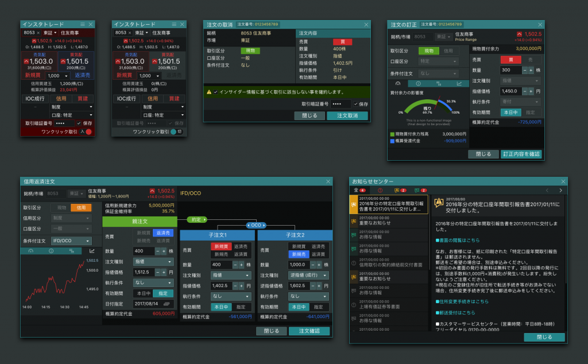Open the 東証 market dropdown
The image size is (588, 364).
click(50, 33)
